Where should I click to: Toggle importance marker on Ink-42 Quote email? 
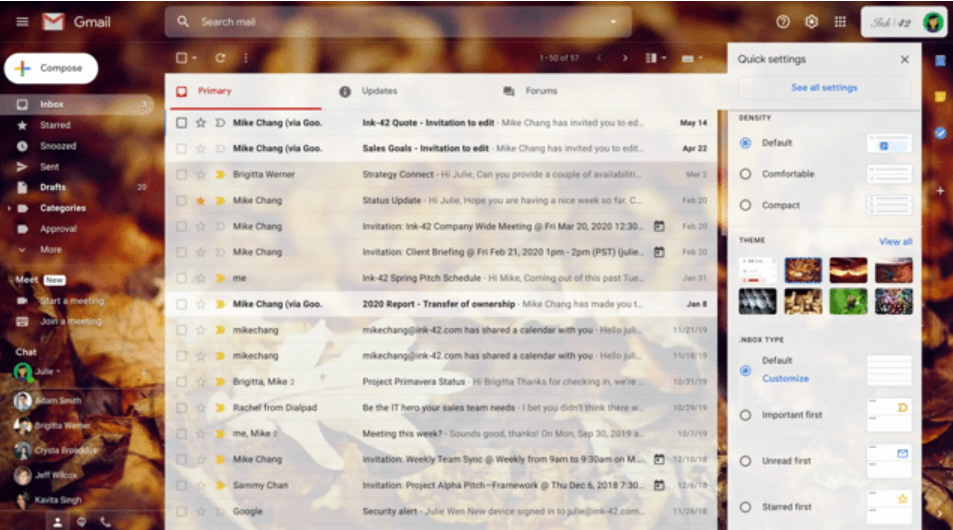(x=220, y=123)
